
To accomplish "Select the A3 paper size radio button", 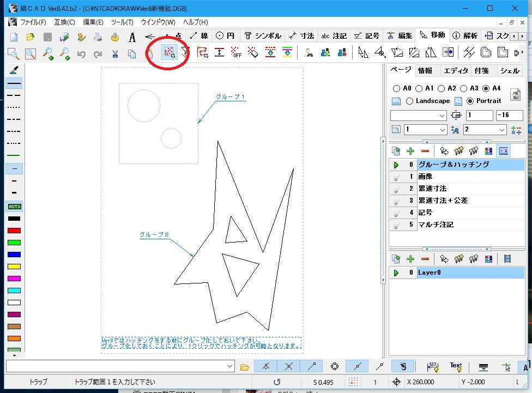I will pos(463,89).
